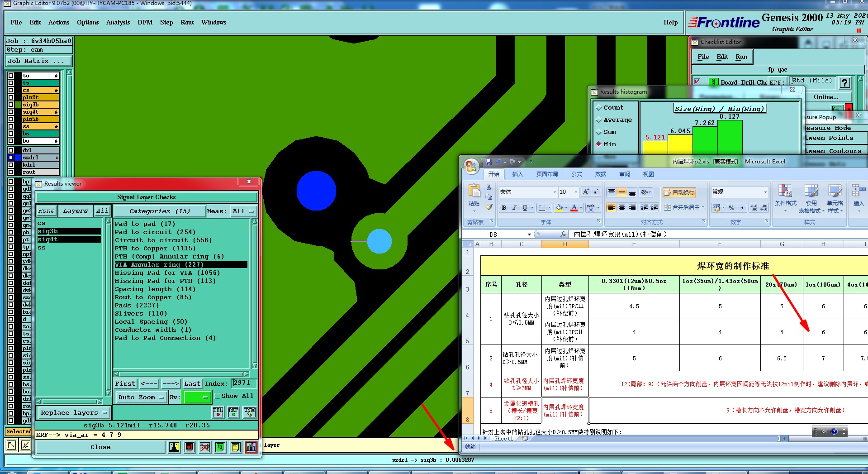Viewport: 868px width, 474px height.
Task: Open the Excel number format dropdown
Action: click(765, 192)
